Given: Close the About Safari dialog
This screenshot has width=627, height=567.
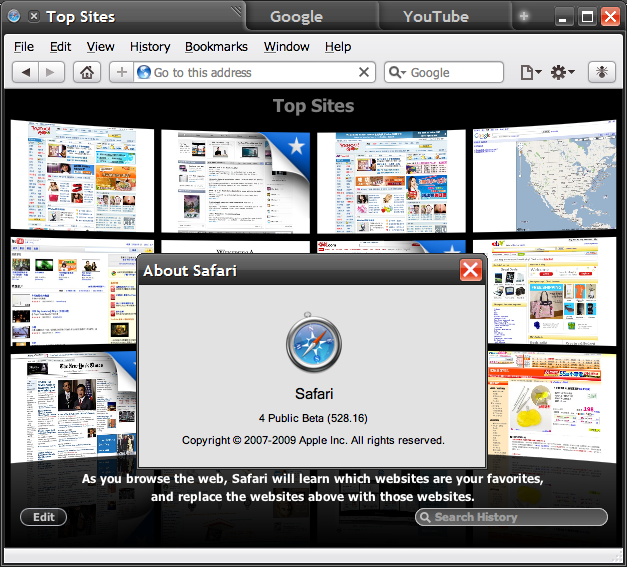Looking at the screenshot, I should coord(470,270).
